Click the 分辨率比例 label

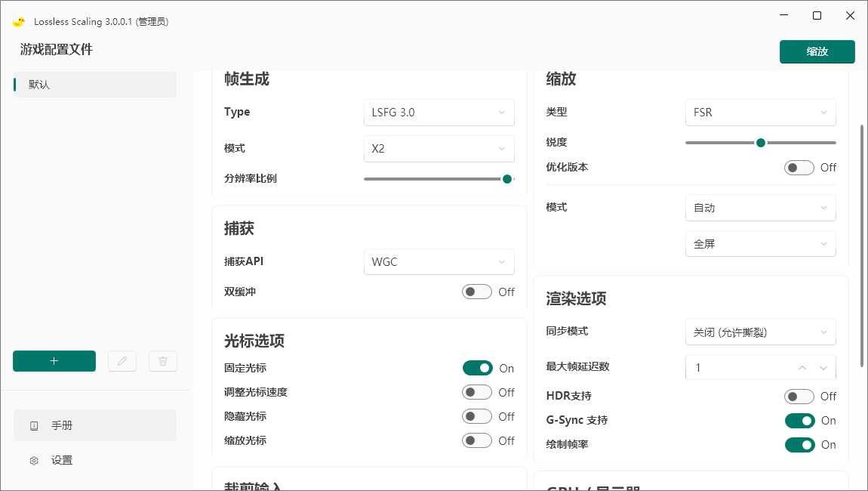pos(251,178)
